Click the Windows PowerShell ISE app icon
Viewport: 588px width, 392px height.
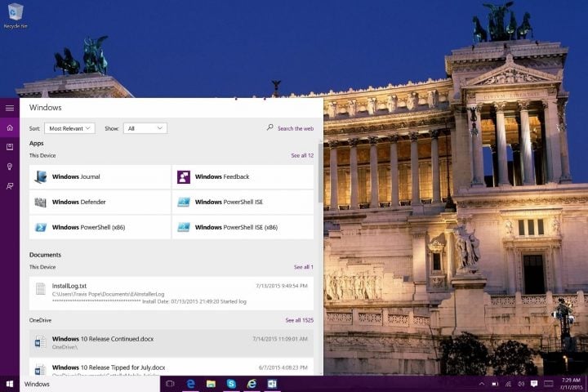pos(184,203)
